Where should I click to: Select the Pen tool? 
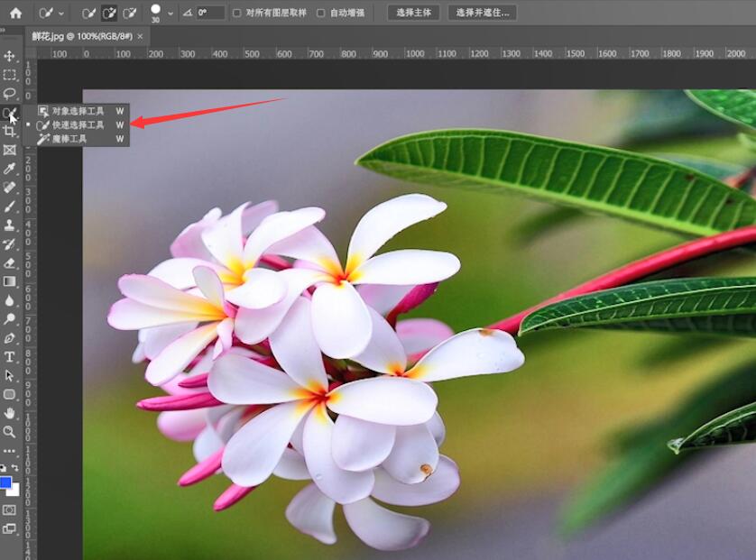[9, 338]
